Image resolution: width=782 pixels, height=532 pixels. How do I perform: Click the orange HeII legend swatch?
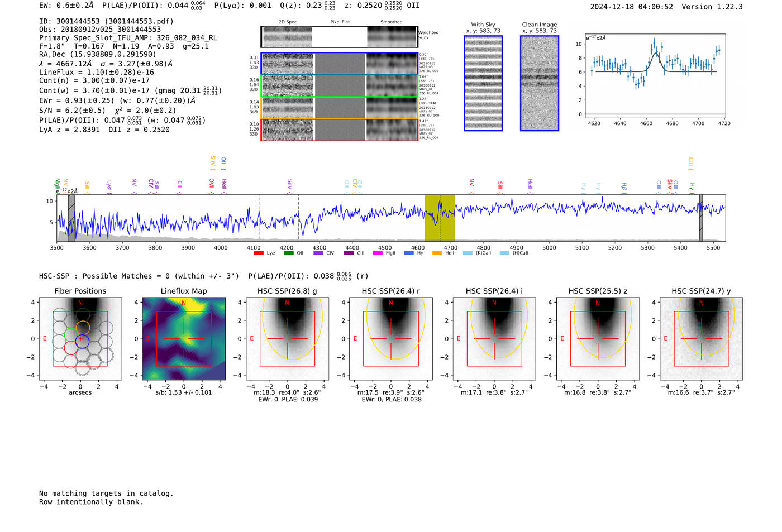point(437,253)
